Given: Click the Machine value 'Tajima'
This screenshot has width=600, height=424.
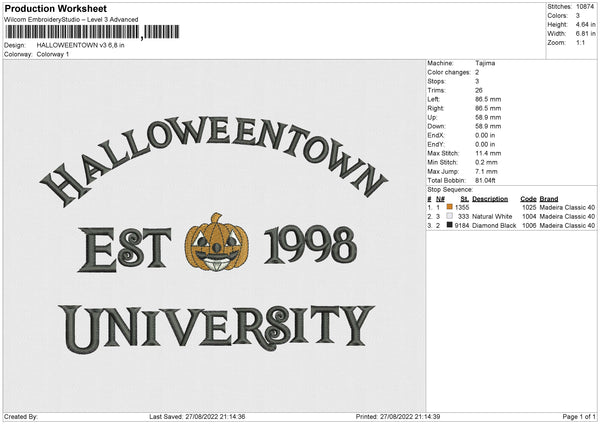Looking at the screenshot, I should coord(485,63).
